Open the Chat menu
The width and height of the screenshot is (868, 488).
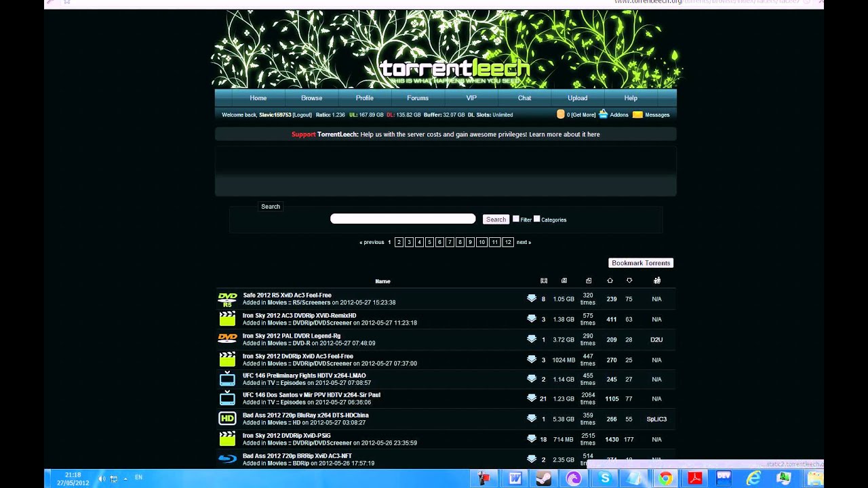[525, 98]
